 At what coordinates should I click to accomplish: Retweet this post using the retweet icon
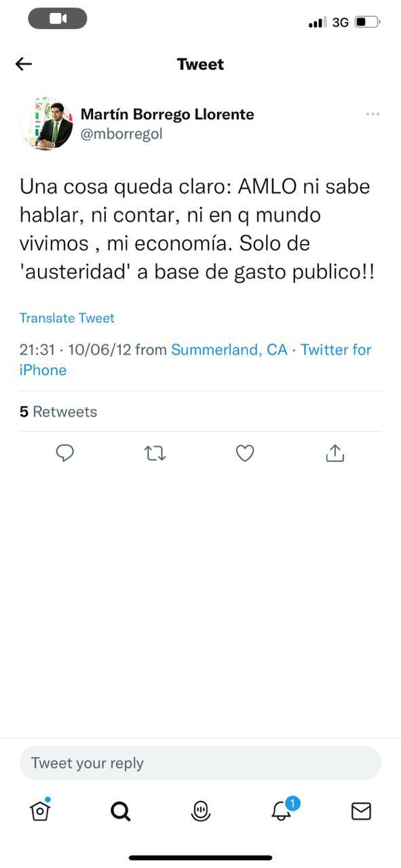pos(155,453)
